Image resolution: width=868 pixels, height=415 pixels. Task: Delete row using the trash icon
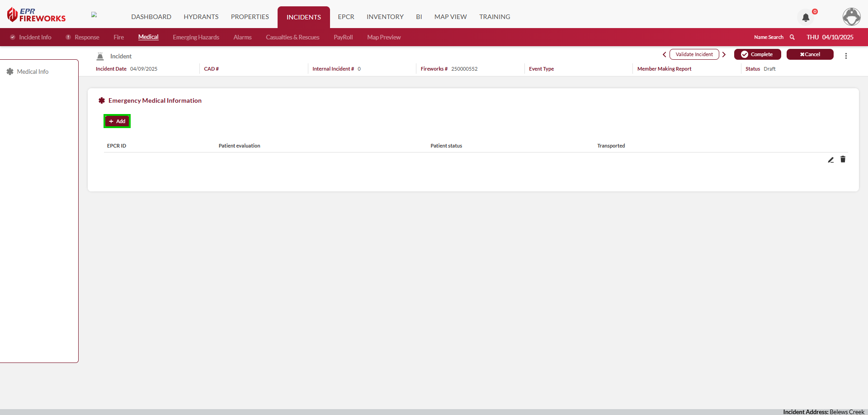pyautogui.click(x=843, y=159)
